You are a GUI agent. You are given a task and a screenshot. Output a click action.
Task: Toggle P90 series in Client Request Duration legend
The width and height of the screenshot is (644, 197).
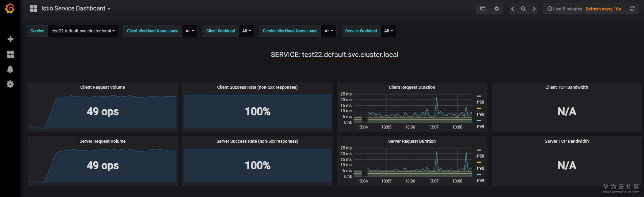coord(480,114)
